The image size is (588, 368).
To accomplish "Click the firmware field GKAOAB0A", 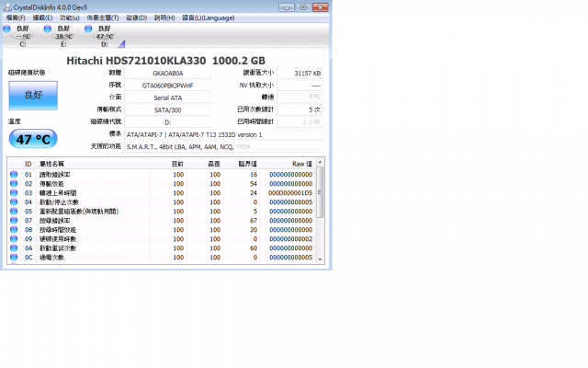I will (x=167, y=74).
